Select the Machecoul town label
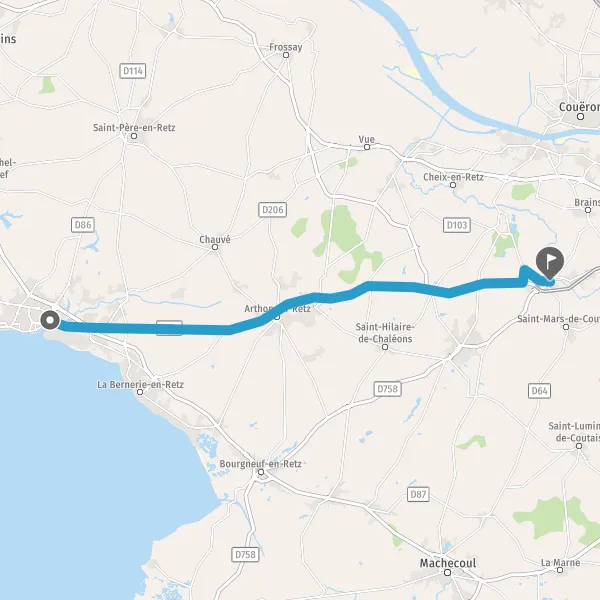Screen dimensions: 600x600 [448, 563]
